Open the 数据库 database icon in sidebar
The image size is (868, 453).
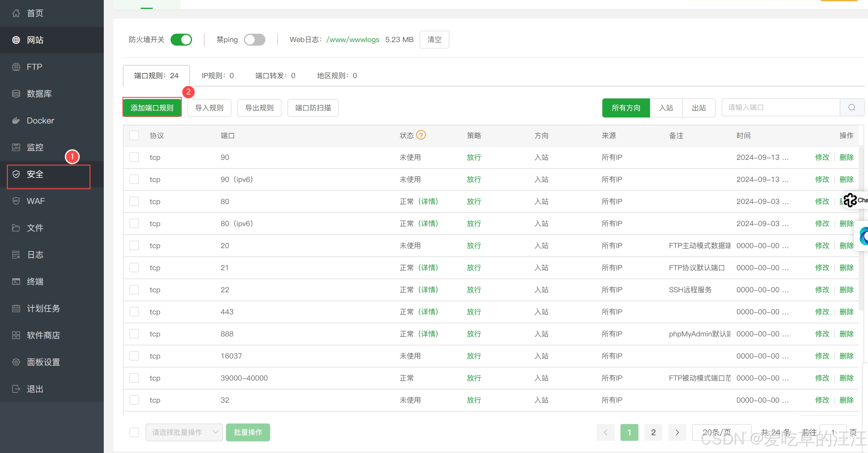tap(16, 94)
